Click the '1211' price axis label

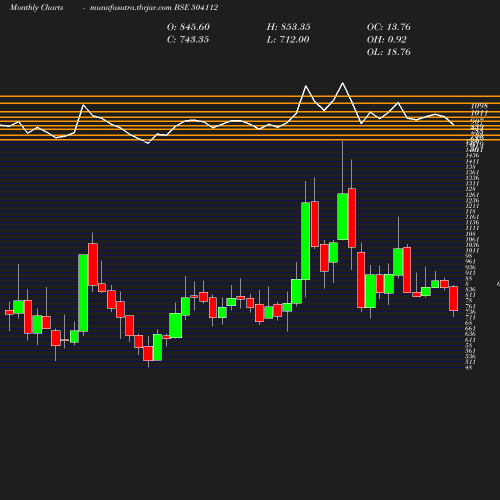click(x=472, y=206)
